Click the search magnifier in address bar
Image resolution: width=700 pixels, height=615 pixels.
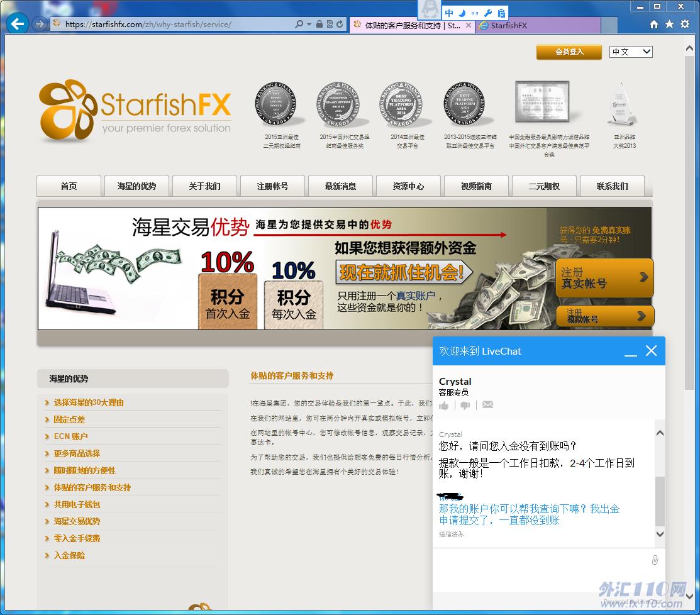299,24
